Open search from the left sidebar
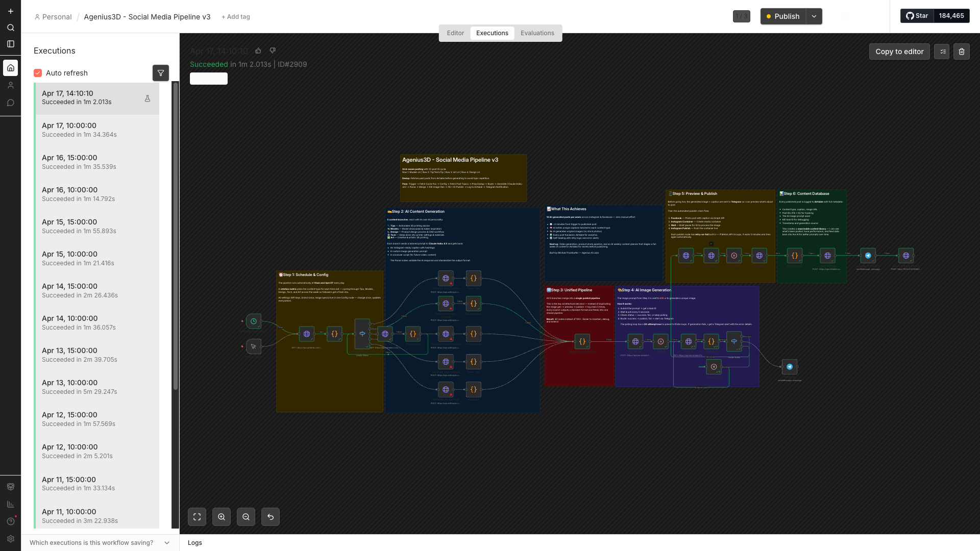Image resolution: width=980 pixels, height=551 pixels. [10, 28]
